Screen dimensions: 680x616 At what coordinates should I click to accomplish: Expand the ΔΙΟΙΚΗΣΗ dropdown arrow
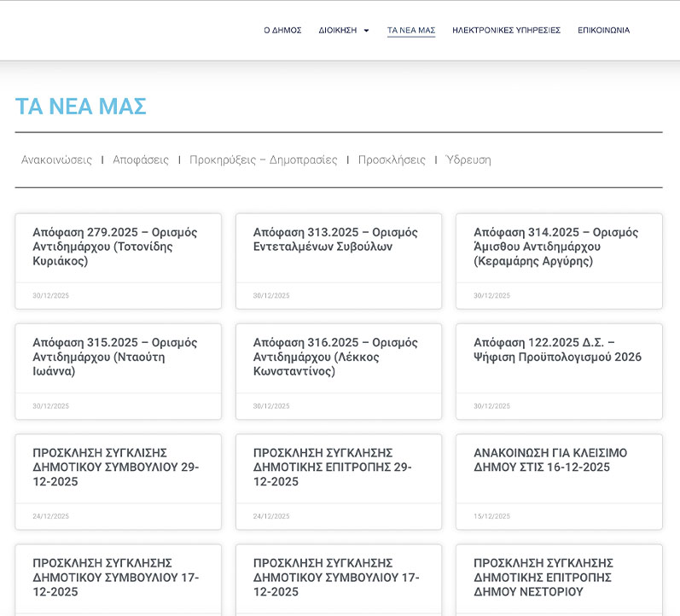[x=366, y=31]
